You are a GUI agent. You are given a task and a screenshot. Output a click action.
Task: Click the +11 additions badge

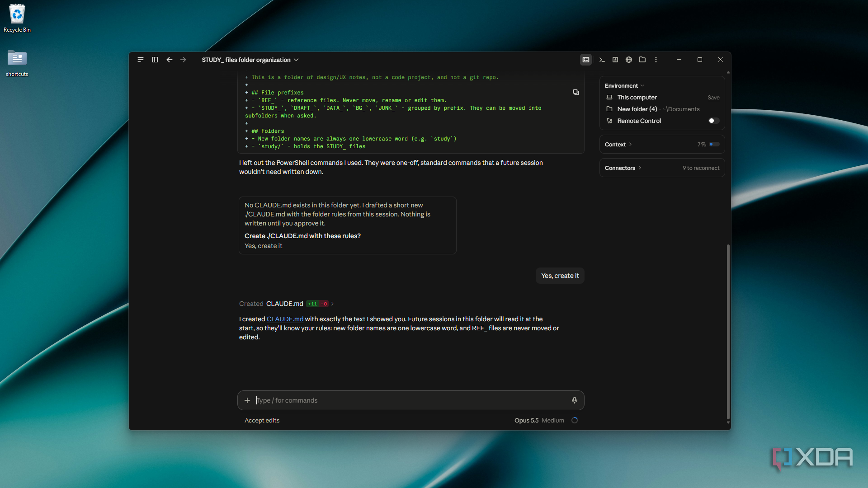312,304
